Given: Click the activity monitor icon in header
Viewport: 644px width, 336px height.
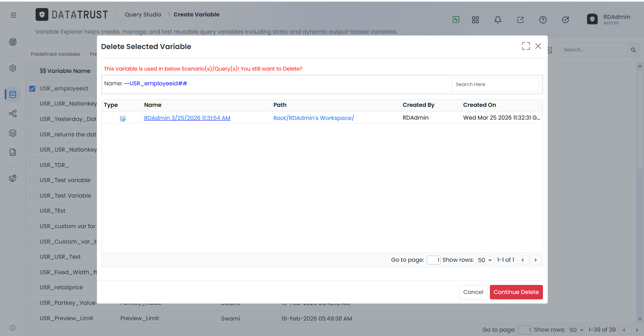Looking at the screenshot, I should point(456,19).
